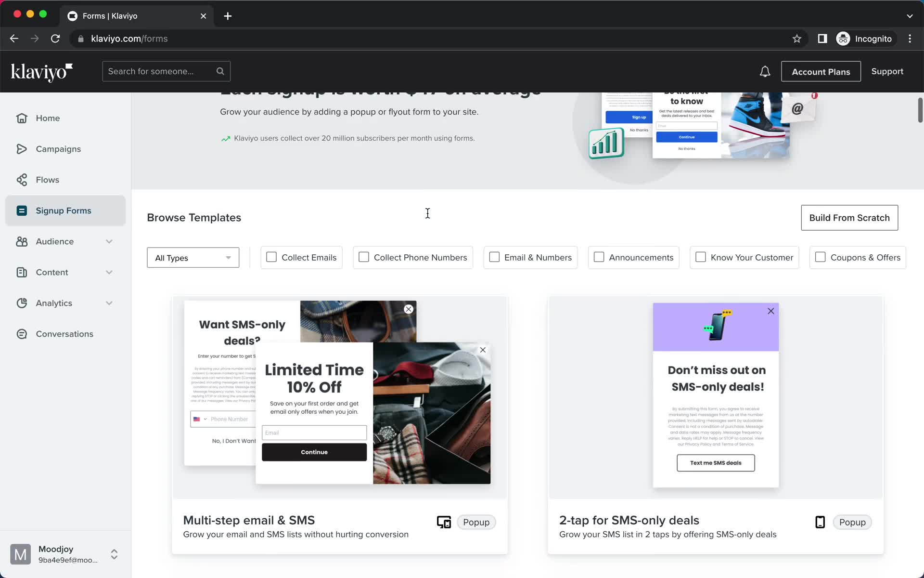924x578 pixels.
Task: Open the All Types dropdown
Action: click(193, 258)
